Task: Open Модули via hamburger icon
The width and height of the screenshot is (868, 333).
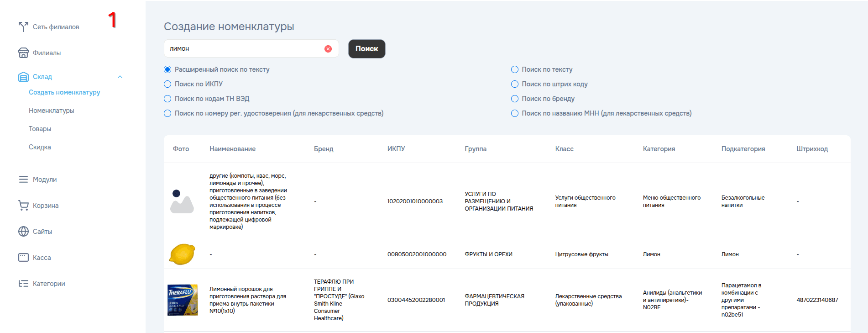Action: tap(23, 180)
